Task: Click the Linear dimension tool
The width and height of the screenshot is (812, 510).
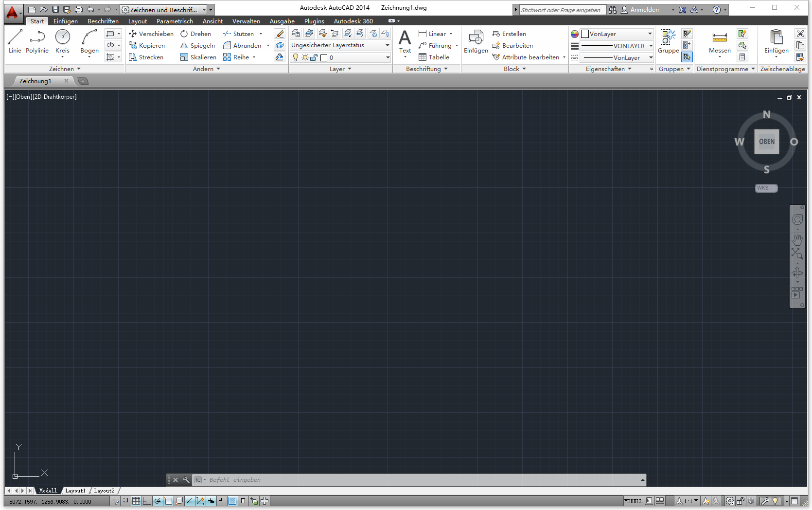Action: click(x=432, y=34)
